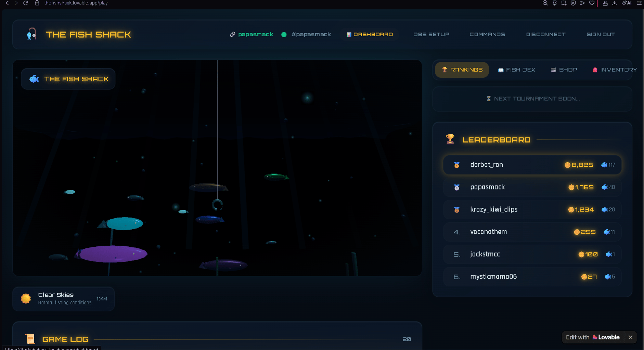Screen dimensions: 644x350
Task: Open the OBS Setup page
Action: pos(431,35)
